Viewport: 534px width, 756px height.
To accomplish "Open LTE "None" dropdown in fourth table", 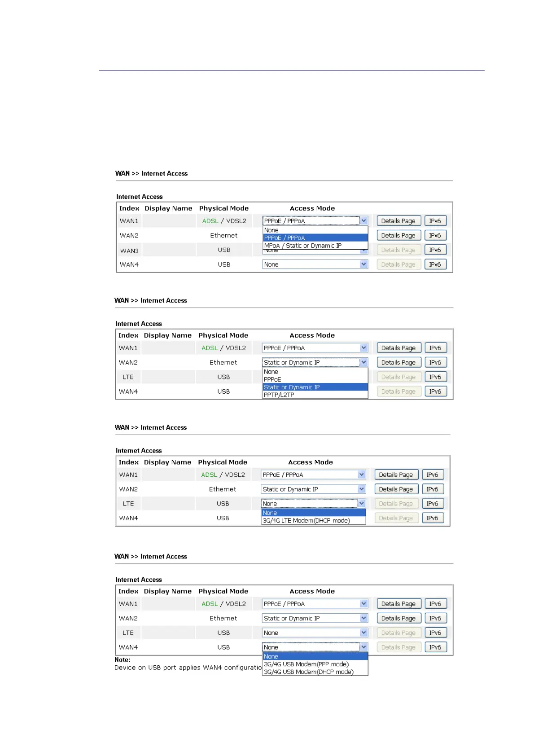I will pos(315,633).
